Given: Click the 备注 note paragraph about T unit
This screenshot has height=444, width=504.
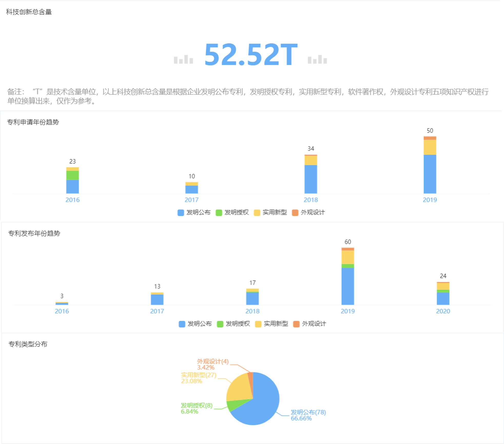Looking at the screenshot, I should click(x=248, y=96).
